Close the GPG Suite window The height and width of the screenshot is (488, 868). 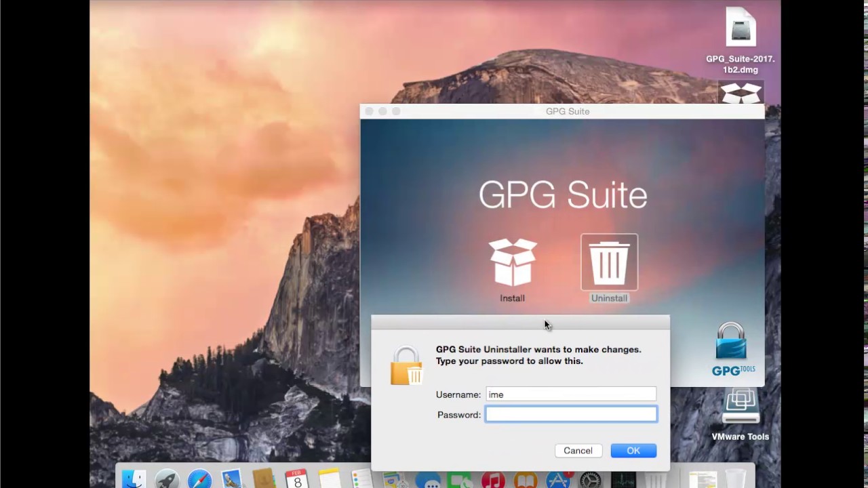(x=369, y=111)
